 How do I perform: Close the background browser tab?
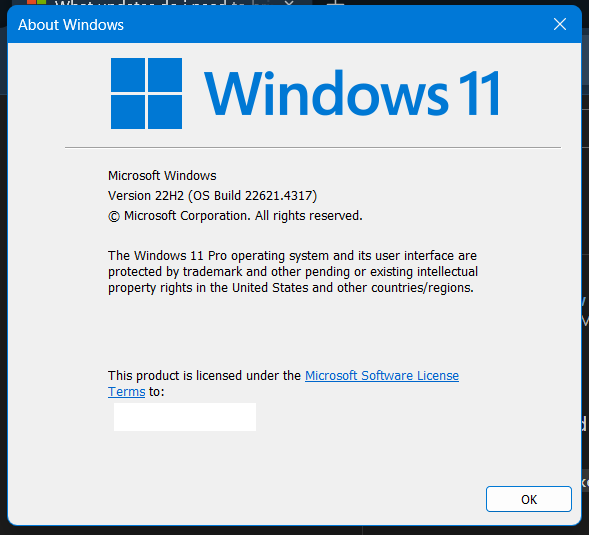coord(289,3)
